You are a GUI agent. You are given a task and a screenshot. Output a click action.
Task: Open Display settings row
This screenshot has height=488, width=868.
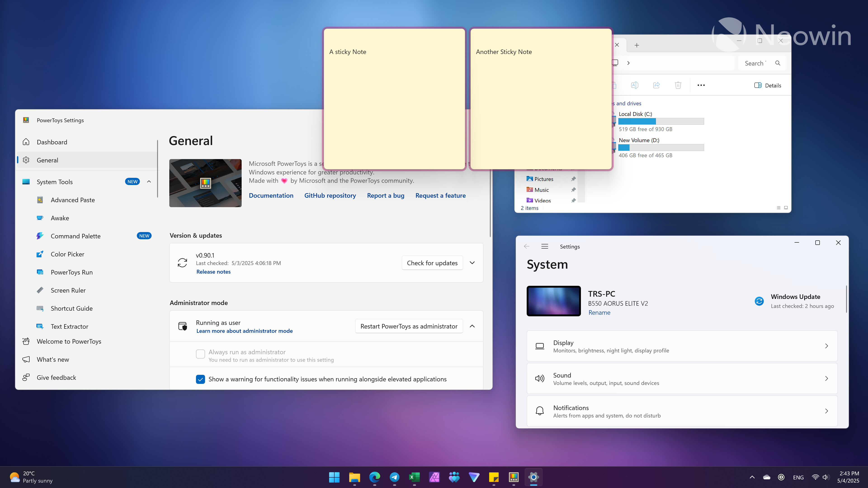click(682, 346)
